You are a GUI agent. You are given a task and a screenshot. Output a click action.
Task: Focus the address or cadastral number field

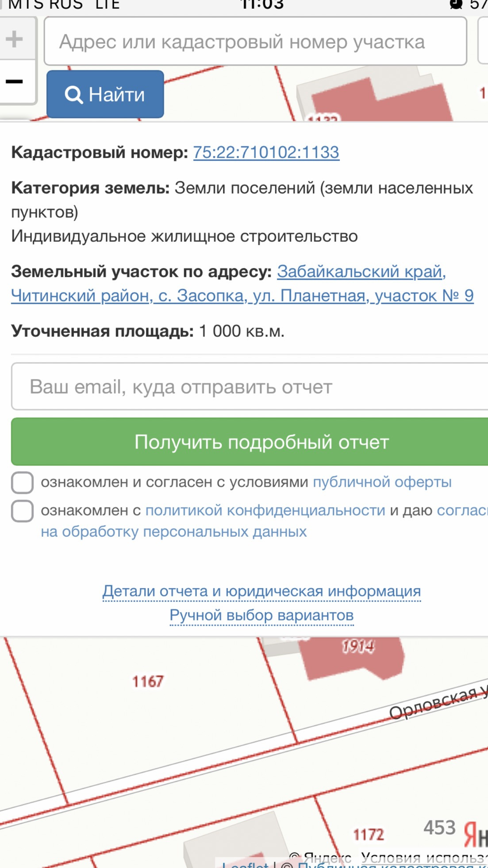[x=255, y=42]
